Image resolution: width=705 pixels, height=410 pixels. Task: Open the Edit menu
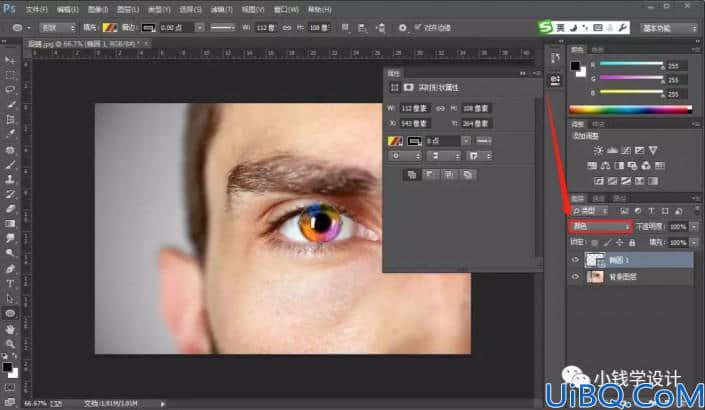[67, 9]
